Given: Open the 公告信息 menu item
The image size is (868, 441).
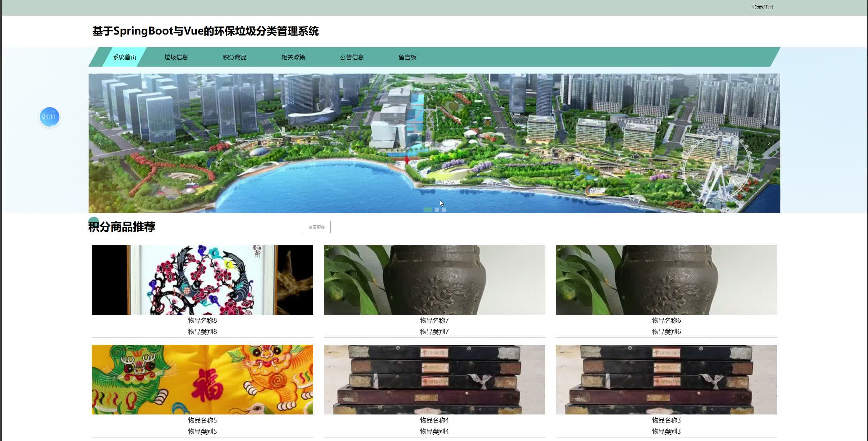Looking at the screenshot, I should point(352,57).
